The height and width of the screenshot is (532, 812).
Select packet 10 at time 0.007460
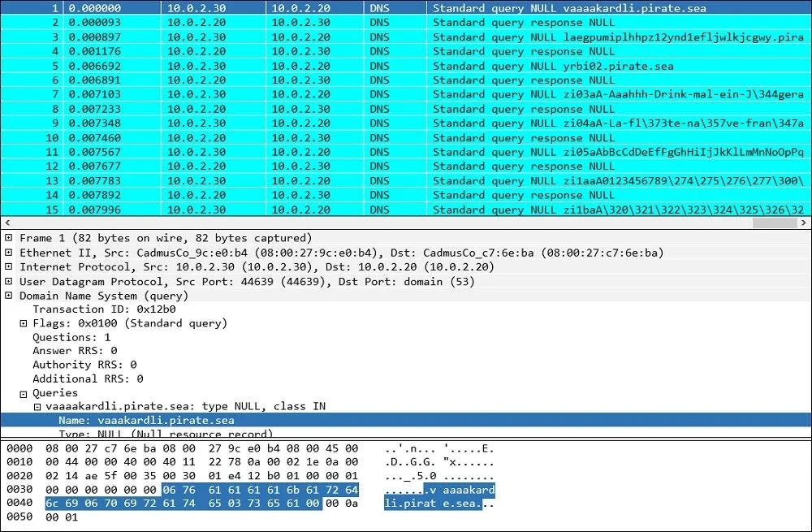coord(406,138)
